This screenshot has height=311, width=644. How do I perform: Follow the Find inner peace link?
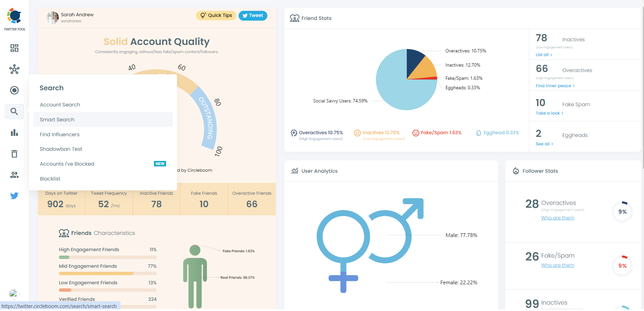pyautogui.click(x=555, y=86)
